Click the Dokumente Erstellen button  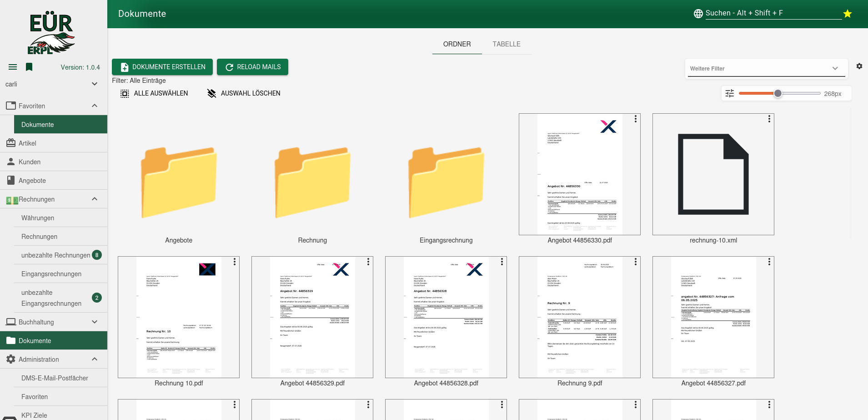[x=162, y=67]
